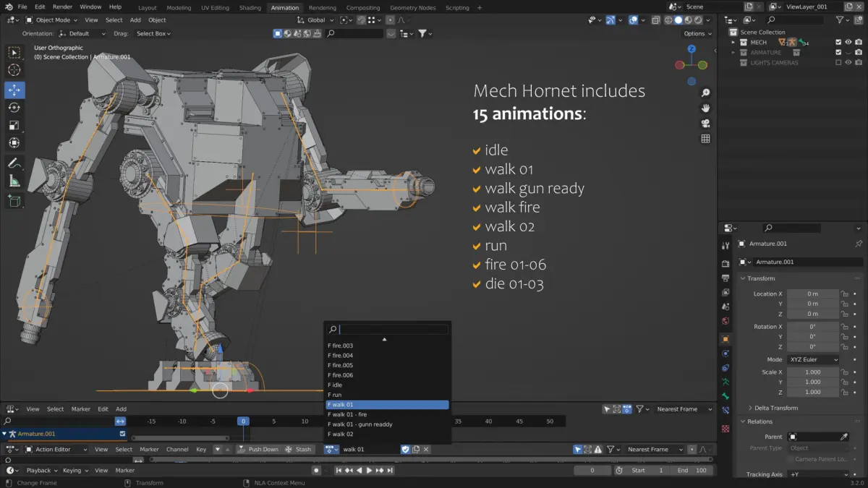
Task: Switch to the Geometry Nodes workspace tab
Action: [413, 7]
